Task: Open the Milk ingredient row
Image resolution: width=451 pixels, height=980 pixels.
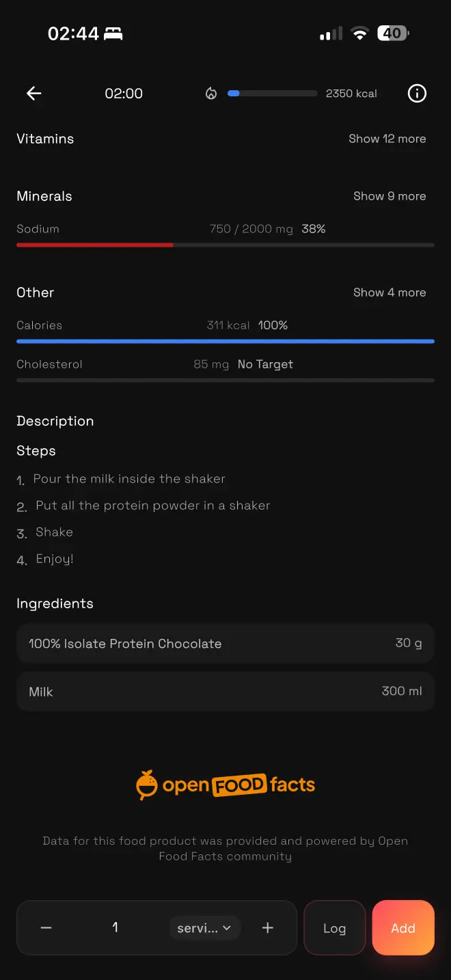Action: (x=225, y=692)
